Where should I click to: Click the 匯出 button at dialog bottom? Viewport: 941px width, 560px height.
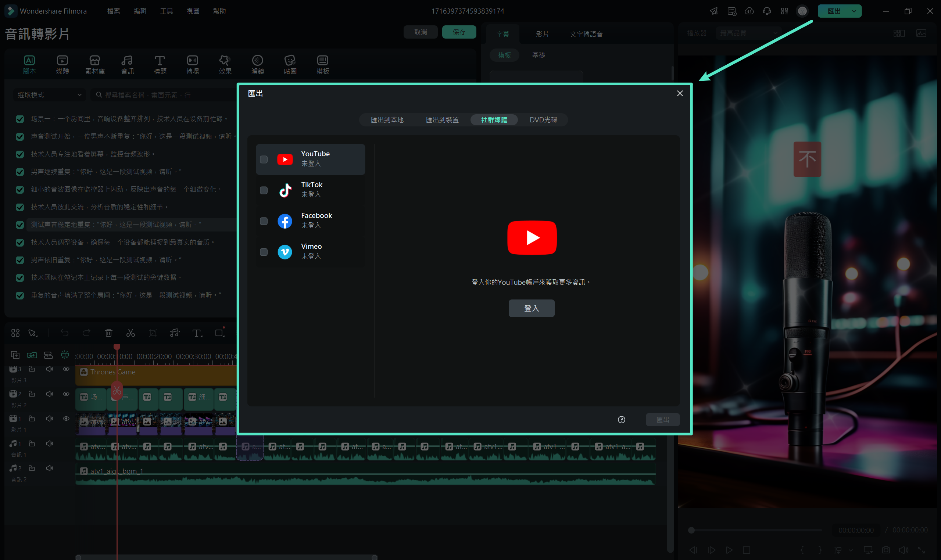[663, 420]
